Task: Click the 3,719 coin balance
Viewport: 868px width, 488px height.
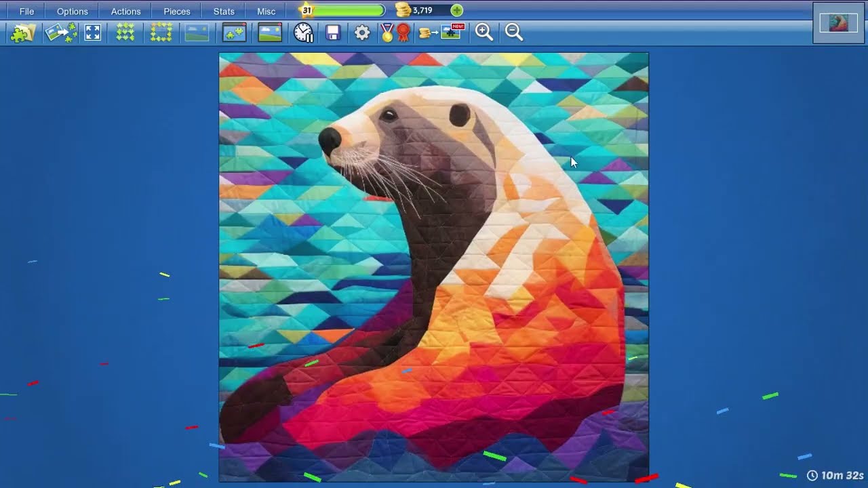Action: [x=422, y=10]
